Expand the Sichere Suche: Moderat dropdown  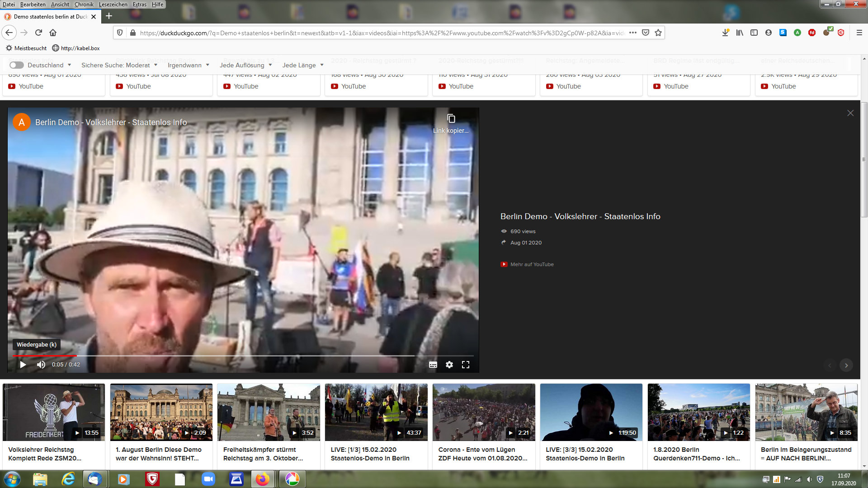coord(119,65)
